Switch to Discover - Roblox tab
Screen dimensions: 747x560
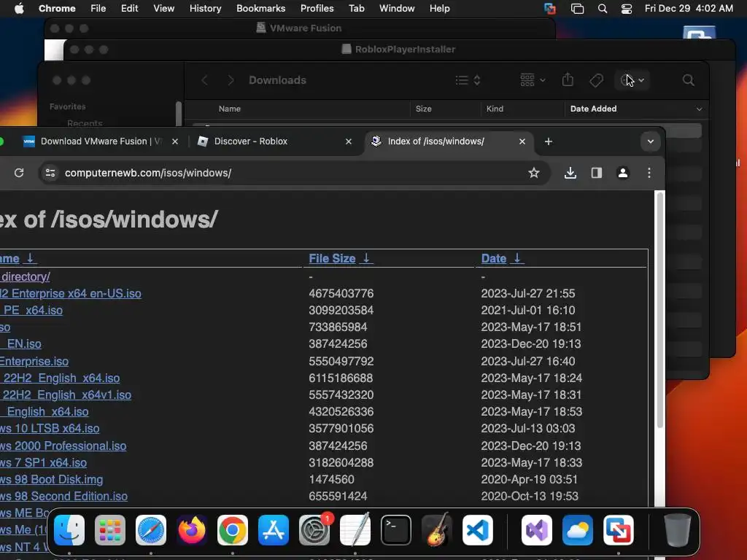coord(274,141)
